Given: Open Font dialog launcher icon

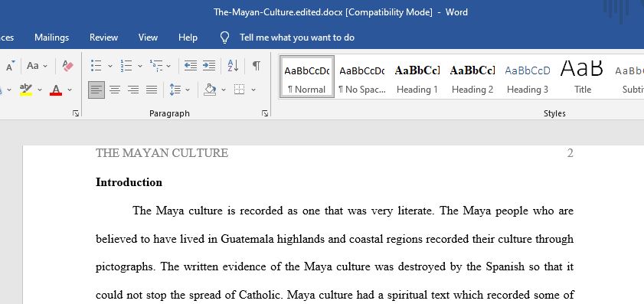Looking at the screenshot, I should tap(76, 113).
